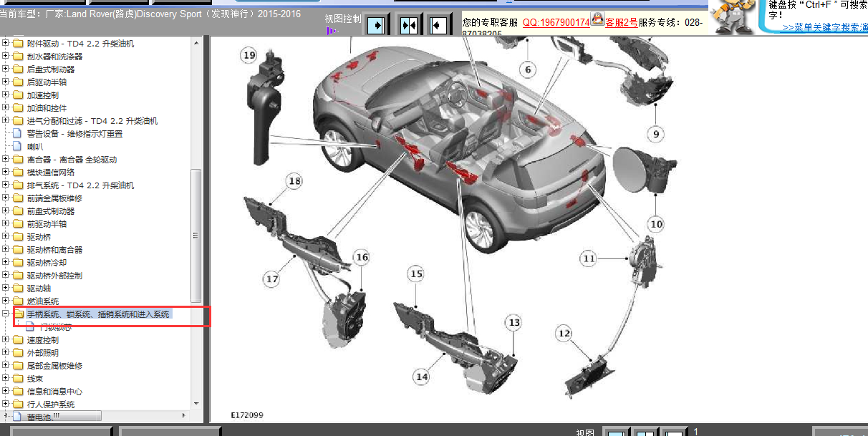Image resolution: width=868 pixels, height=436 pixels.
Task: Click the folder icon for 外部照明
Action: coord(18,353)
